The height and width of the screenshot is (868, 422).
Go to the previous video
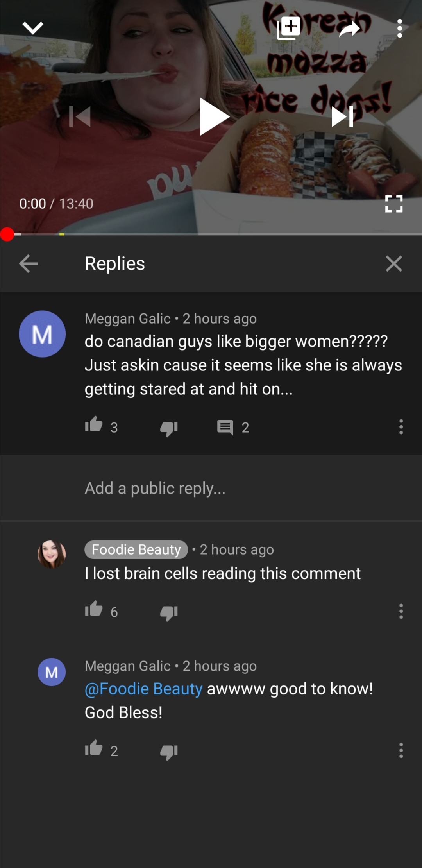[80, 116]
